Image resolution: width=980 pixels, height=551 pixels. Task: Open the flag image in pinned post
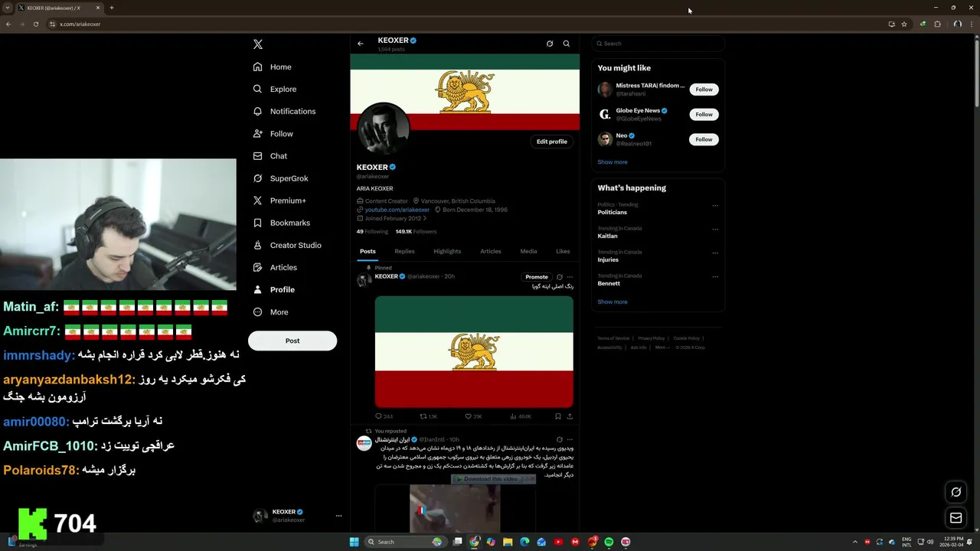click(x=474, y=352)
